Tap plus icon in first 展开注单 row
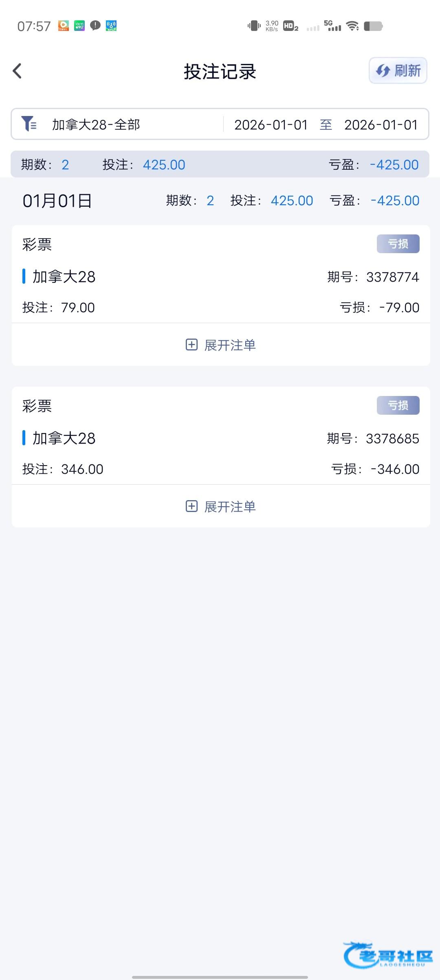 191,345
